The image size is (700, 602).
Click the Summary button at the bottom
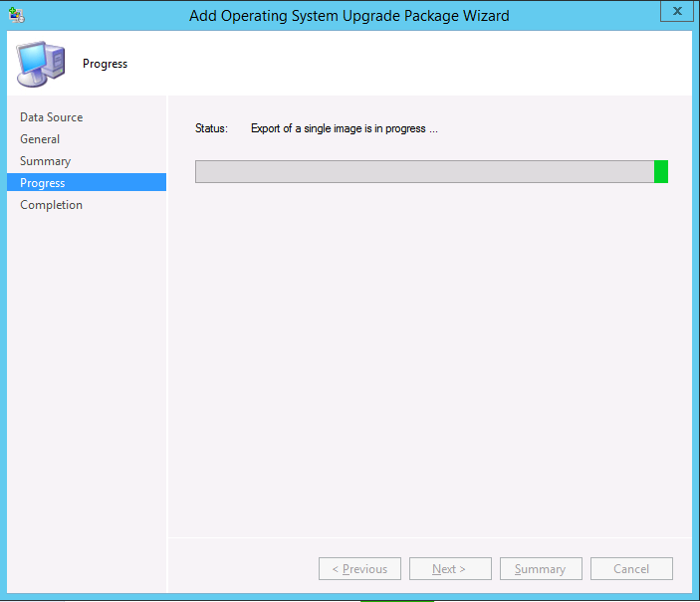click(x=541, y=568)
